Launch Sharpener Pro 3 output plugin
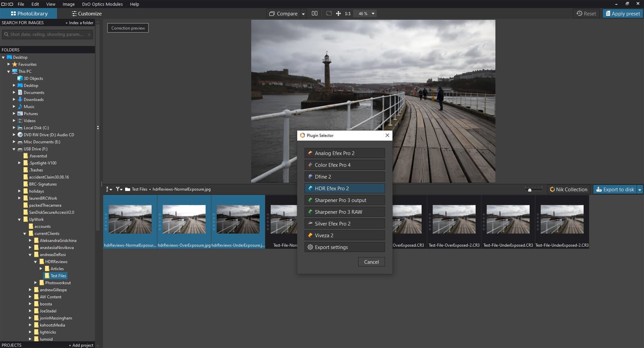This screenshot has width=644, height=348. point(345,200)
